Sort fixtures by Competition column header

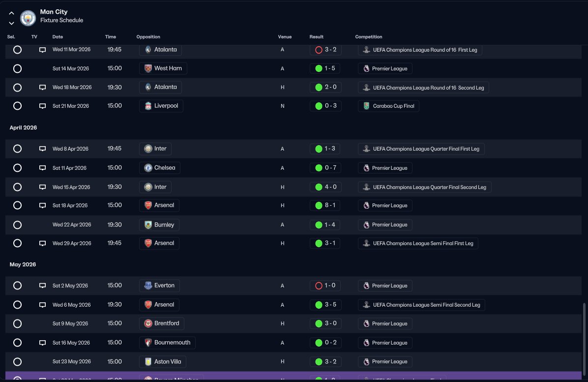click(369, 37)
